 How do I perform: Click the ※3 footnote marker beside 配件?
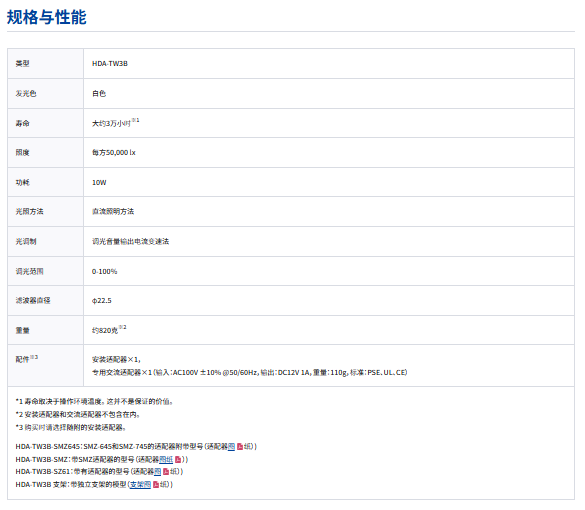(34, 357)
